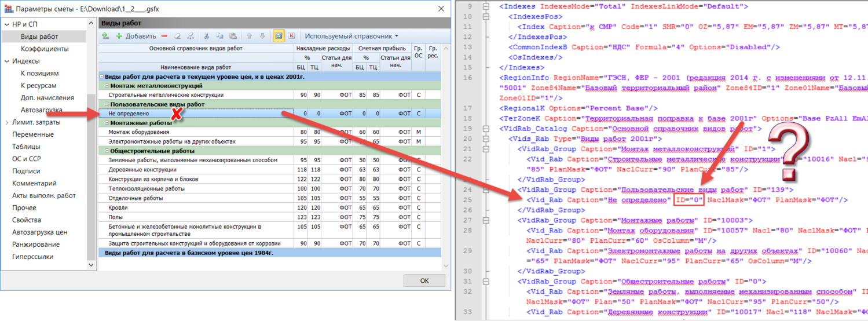
Task: Click the move up arrow icon
Action: pyautogui.click(x=250, y=36)
